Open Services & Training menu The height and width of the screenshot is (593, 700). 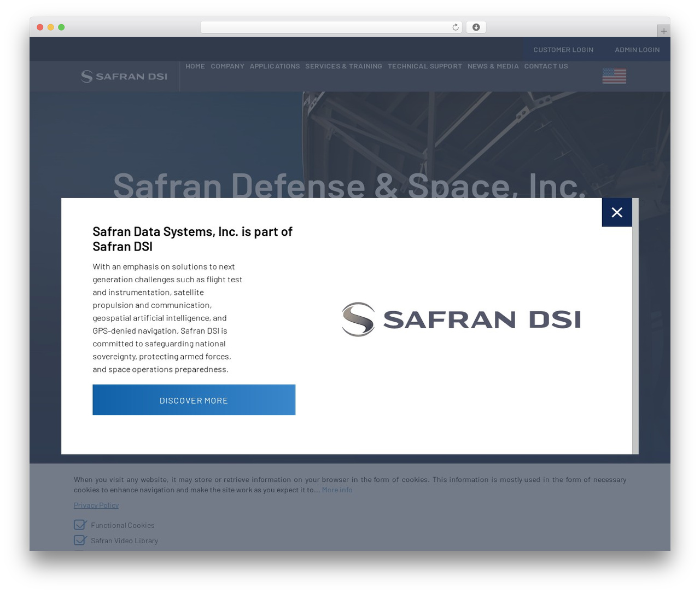[x=343, y=66]
